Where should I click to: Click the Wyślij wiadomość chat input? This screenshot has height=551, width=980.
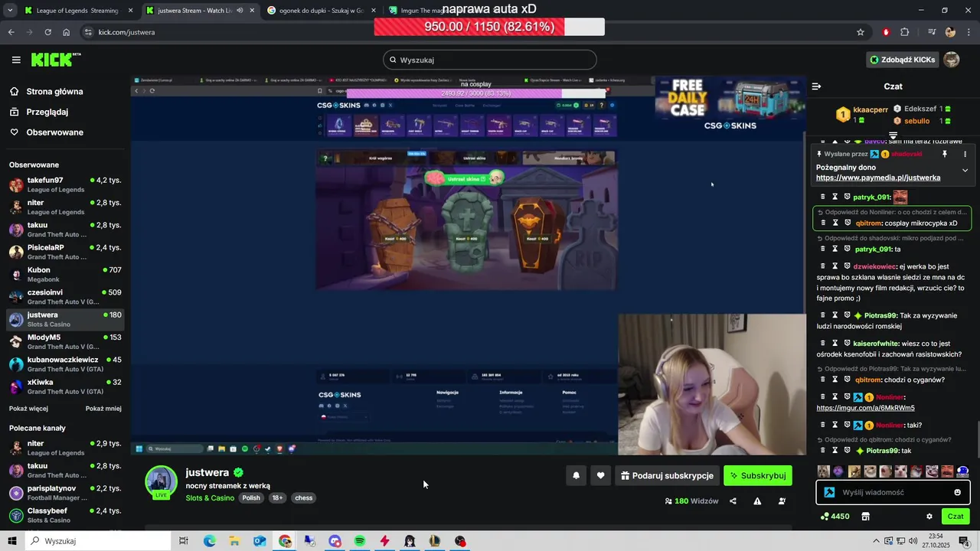[893, 492]
